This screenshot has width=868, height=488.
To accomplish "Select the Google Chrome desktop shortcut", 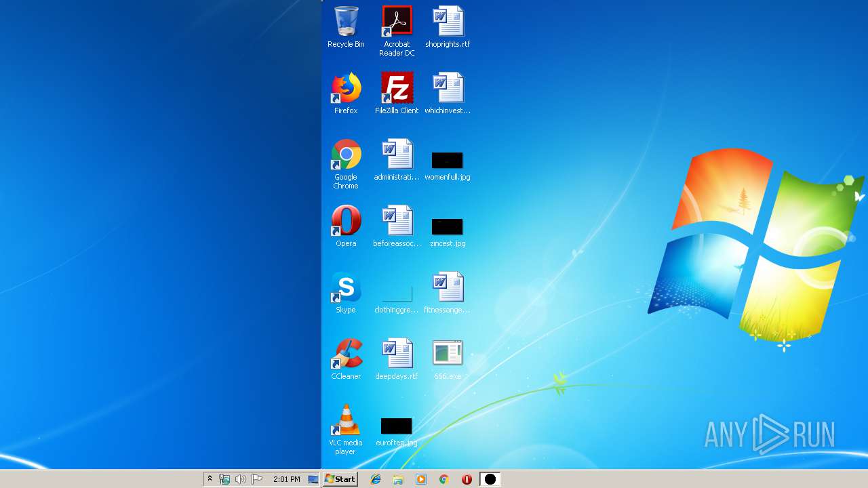I will click(346, 164).
